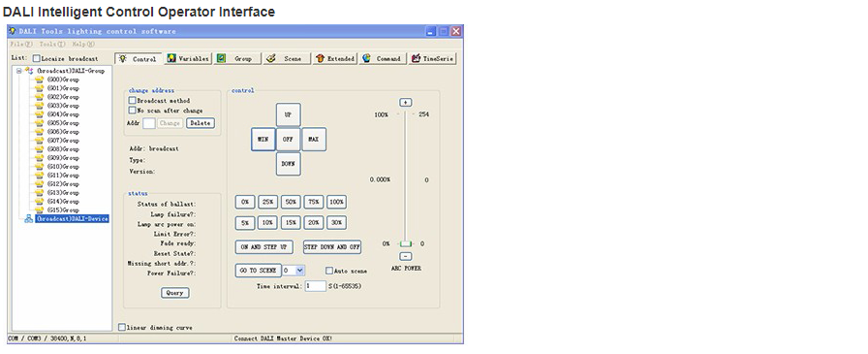The width and height of the screenshot is (868, 354).
Task: Click the Scene tab icon
Action: 270,58
